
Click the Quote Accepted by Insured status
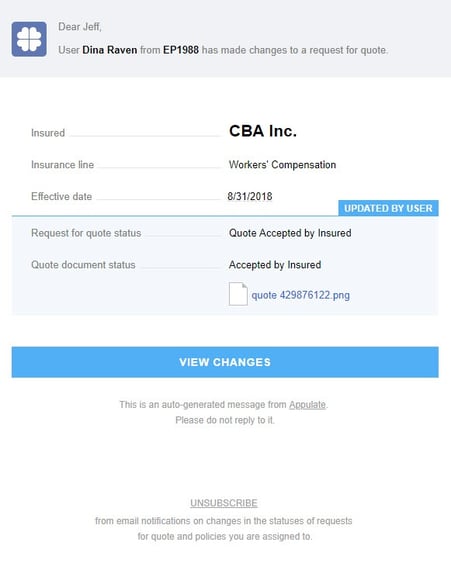click(290, 233)
